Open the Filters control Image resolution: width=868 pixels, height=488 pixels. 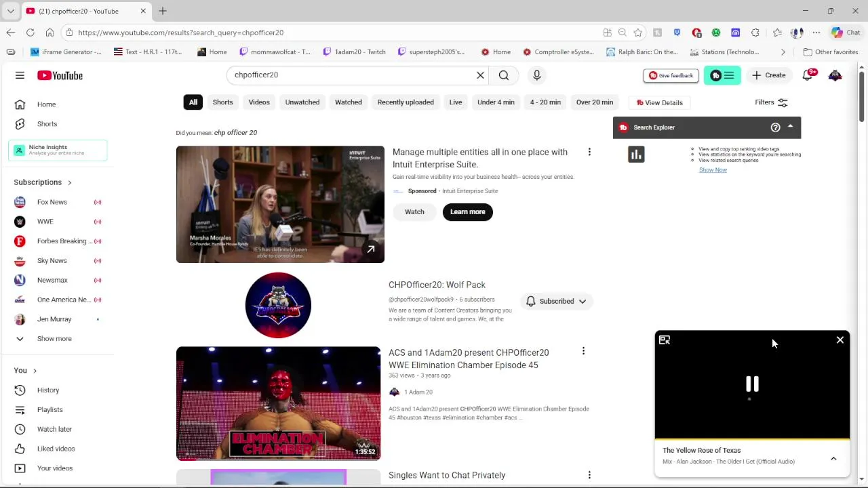pyautogui.click(x=771, y=102)
